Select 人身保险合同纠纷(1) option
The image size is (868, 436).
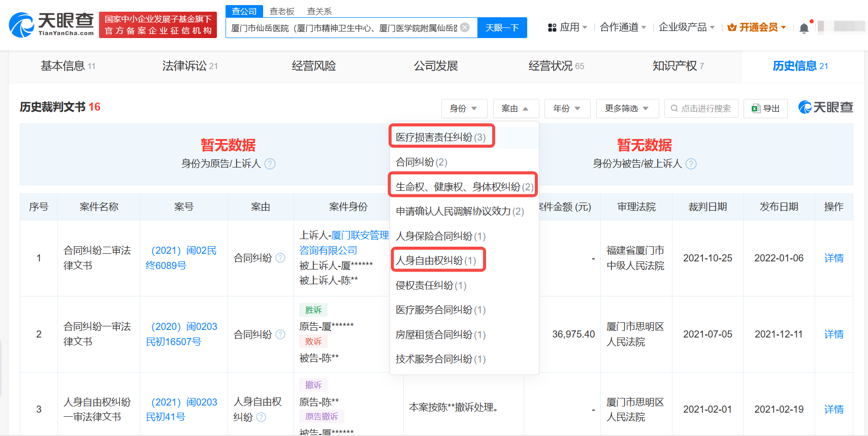441,236
